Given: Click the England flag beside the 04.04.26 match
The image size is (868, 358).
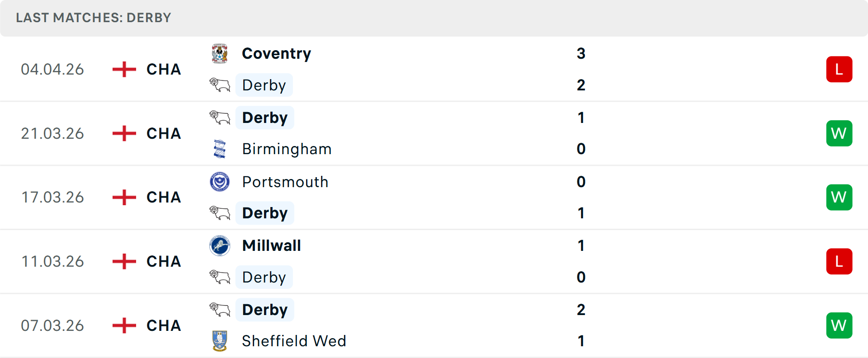Looking at the screenshot, I should 123,69.
